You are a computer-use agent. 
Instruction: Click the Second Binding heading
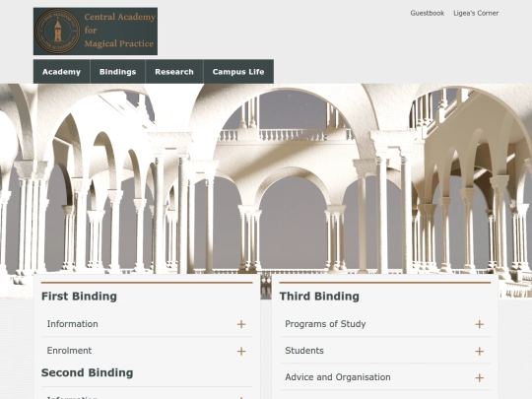coord(88,372)
